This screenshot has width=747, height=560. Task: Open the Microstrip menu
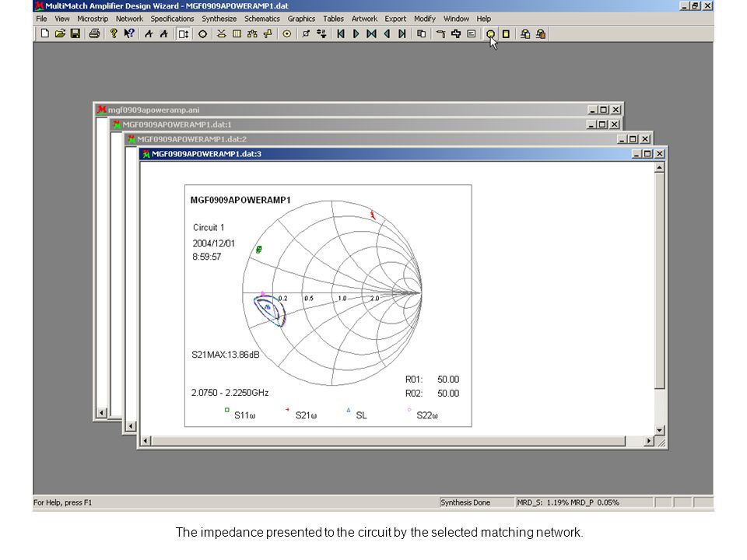click(93, 19)
